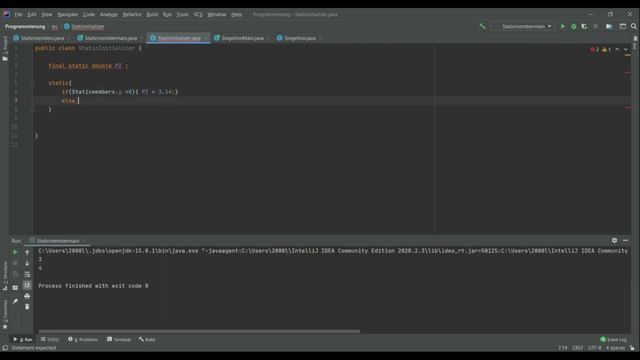Open Search Everywhere magnifier icon
The width and height of the screenshot is (640, 360).
(x=633, y=26)
